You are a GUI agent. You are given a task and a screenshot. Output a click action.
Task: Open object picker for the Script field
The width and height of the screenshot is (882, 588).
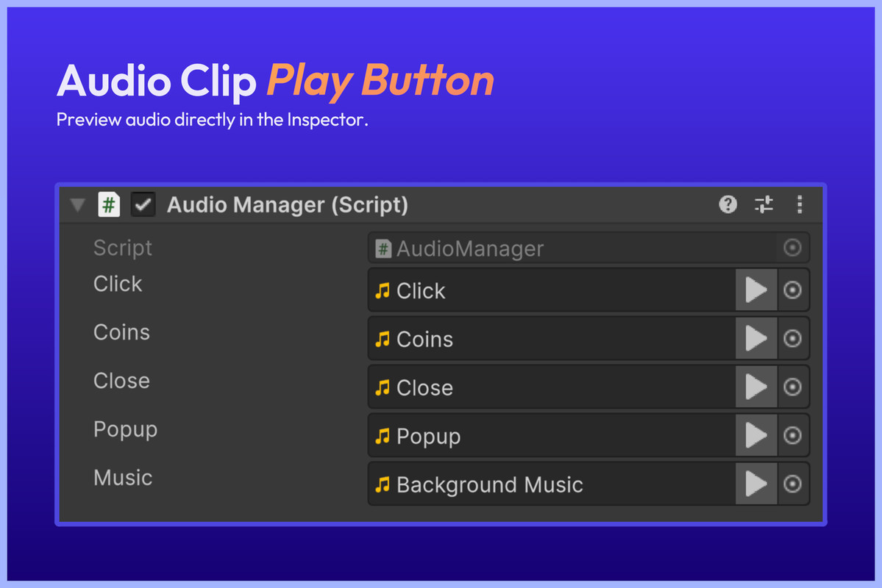pyautogui.click(x=792, y=248)
